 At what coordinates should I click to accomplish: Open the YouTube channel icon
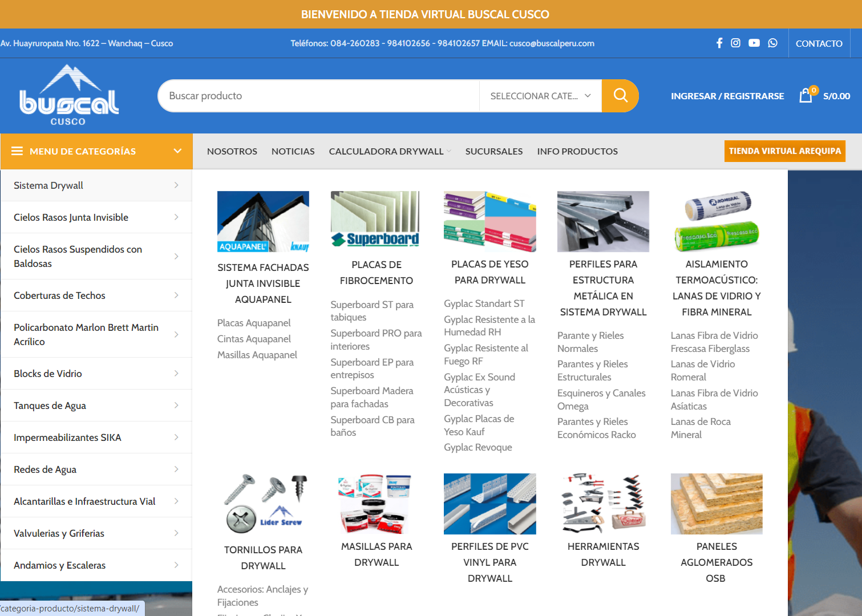pyautogui.click(x=754, y=43)
